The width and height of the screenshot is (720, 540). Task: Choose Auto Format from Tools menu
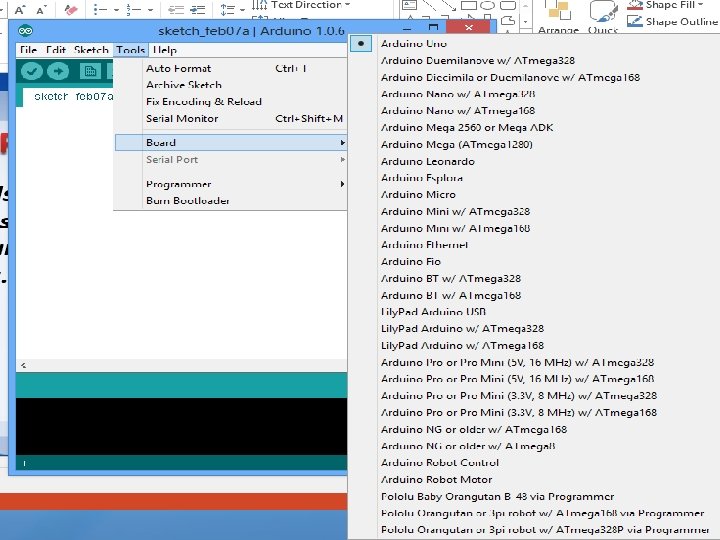coord(230,68)
